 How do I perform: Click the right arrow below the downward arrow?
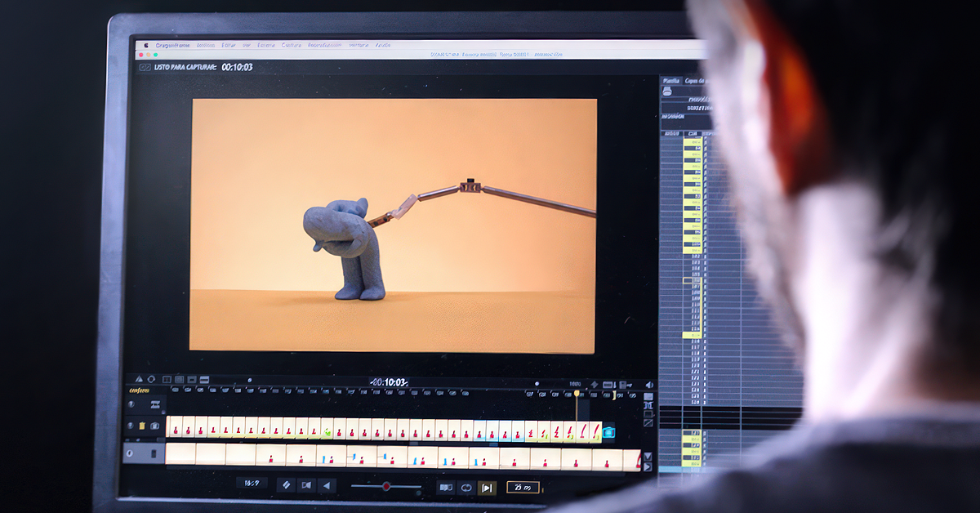pos(648,467)
